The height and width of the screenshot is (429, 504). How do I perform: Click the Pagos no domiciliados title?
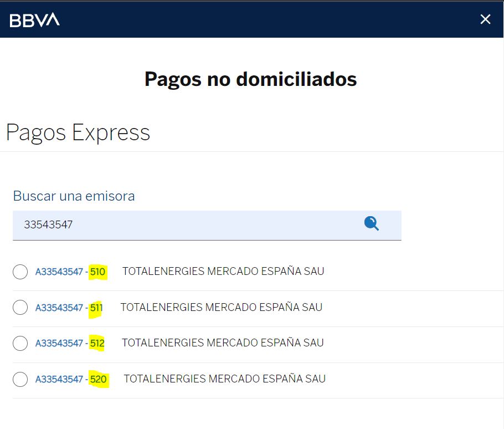tap(251, 79)
